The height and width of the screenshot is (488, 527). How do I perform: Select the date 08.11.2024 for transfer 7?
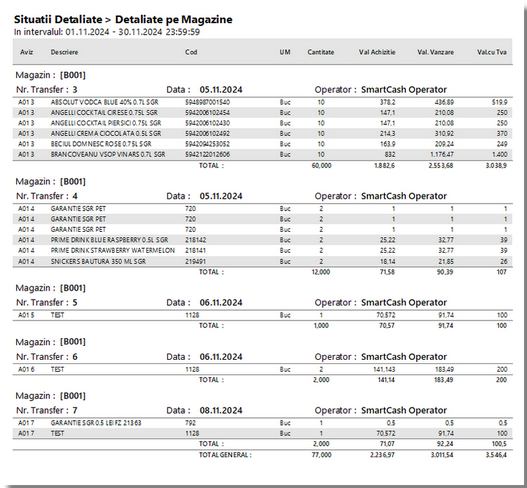click(221, 410)
